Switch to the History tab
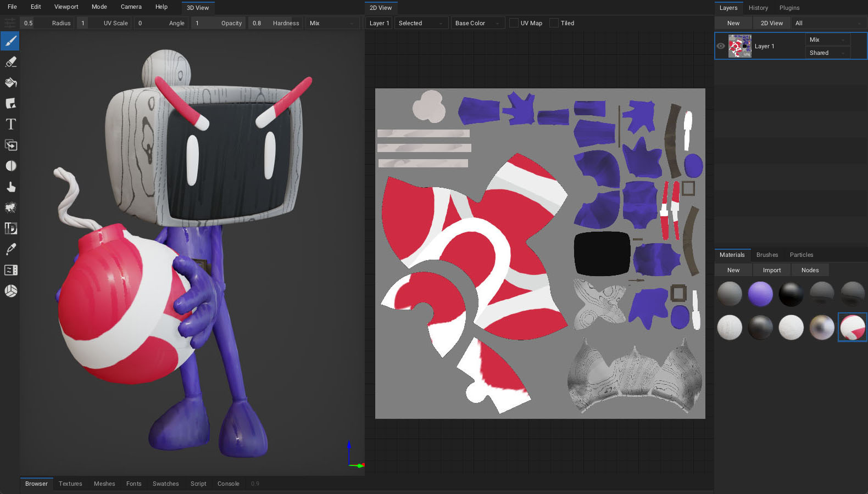The image size is (868, 494). pos(758,8)
